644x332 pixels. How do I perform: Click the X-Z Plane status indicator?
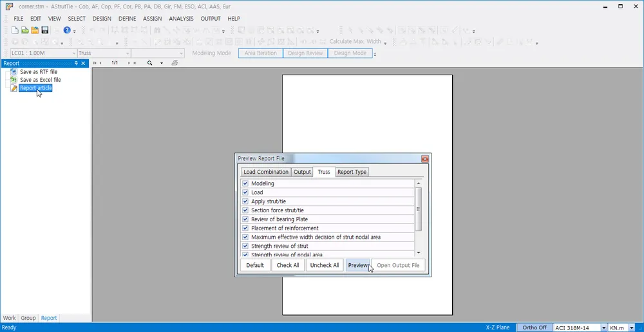tap(498, 327)
